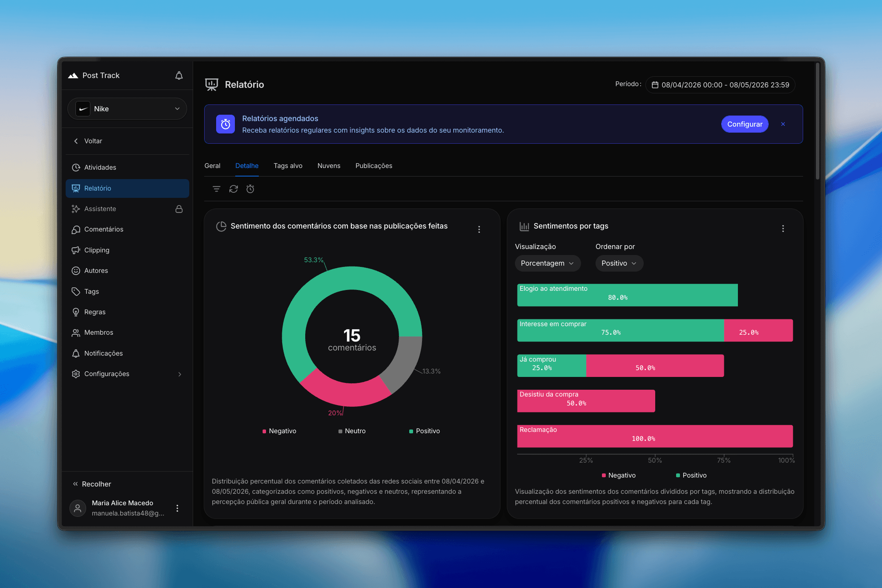Select the Relatório sidebar item
The height and width of the screenshot is (588, 882).
click(x=127, y=188)
